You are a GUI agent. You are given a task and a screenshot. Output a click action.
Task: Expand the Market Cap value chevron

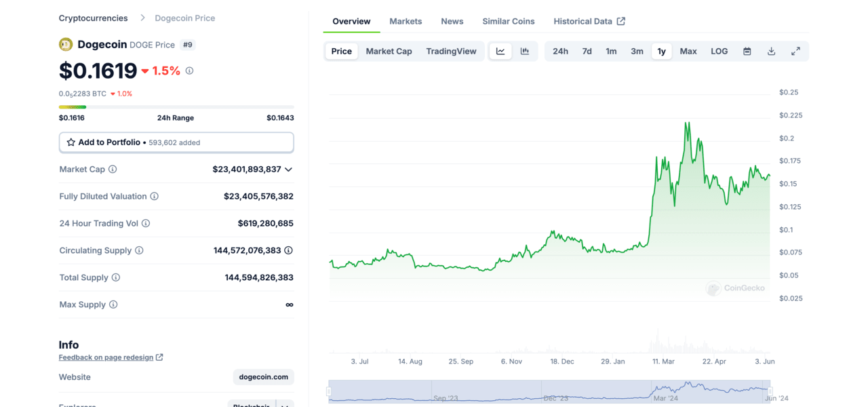pos(288,170)
